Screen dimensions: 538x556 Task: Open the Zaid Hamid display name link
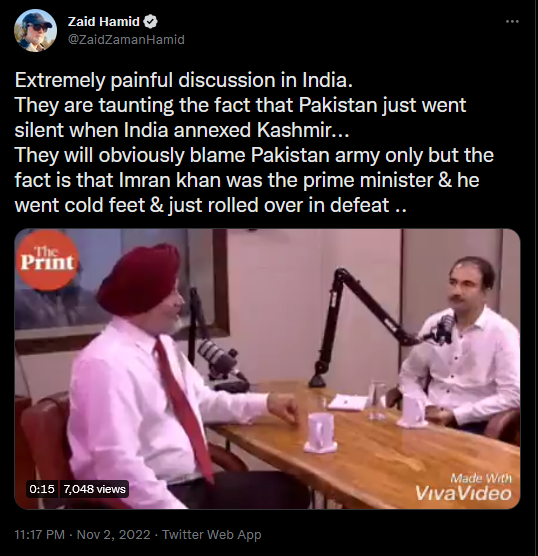(x=104, y=22)
